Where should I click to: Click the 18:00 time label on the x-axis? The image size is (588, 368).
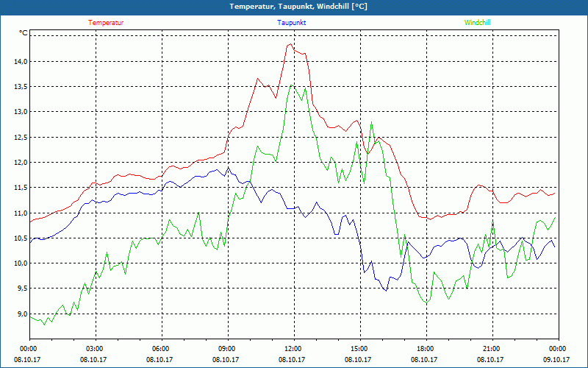click(x=426, y=349)
